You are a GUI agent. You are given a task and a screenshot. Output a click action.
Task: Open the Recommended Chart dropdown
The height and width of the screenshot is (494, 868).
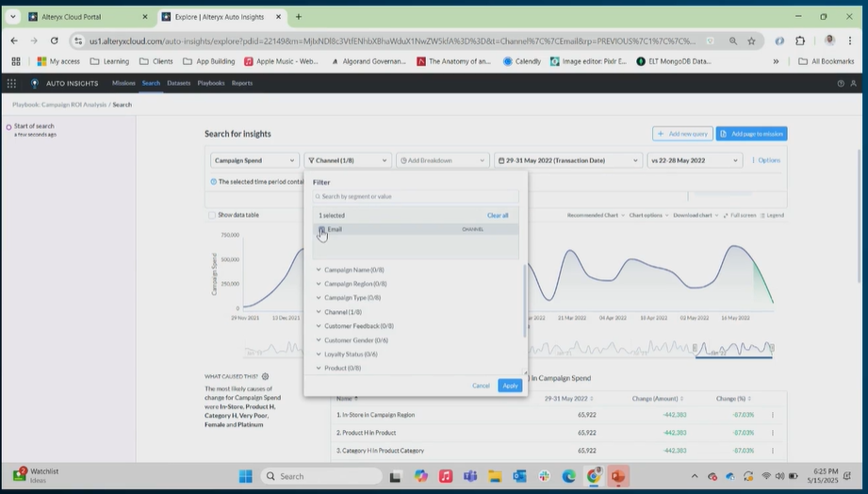(596, 215)
